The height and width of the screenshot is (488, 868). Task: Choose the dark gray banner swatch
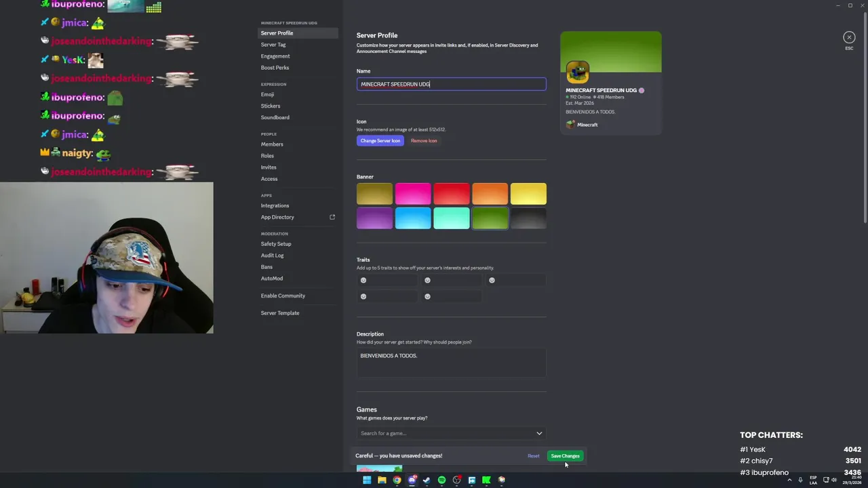(528, 218)
